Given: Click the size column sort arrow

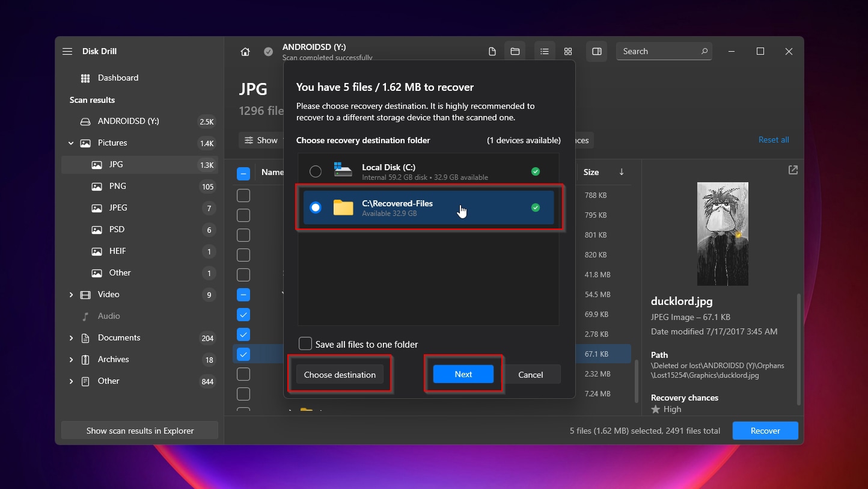Looking at the screenshot, I should tap(622, 172).
